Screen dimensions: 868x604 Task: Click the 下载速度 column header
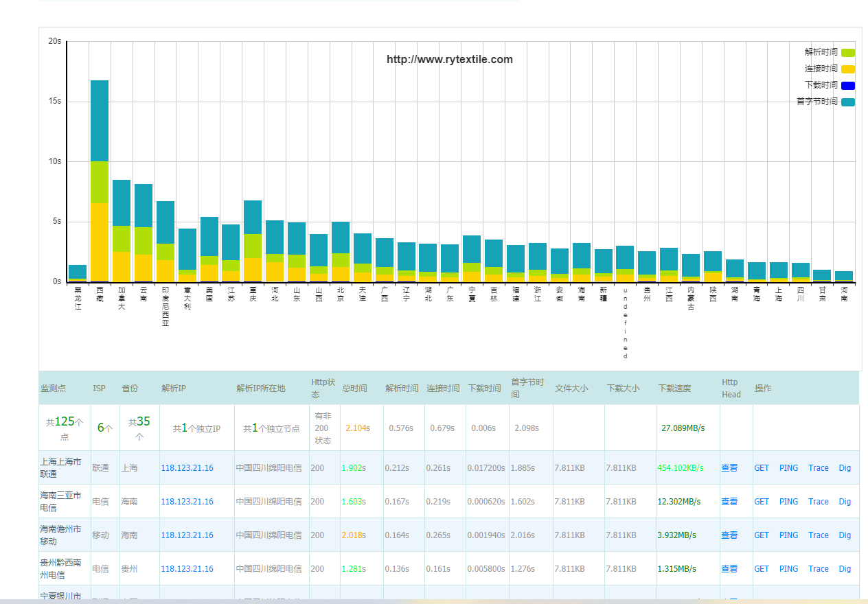(675, 388)
